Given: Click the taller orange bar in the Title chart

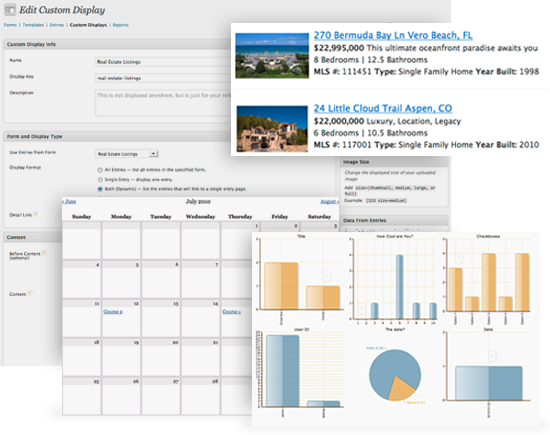Looking at the screenshot, I should pyautogui.click(x=281, y=286).
